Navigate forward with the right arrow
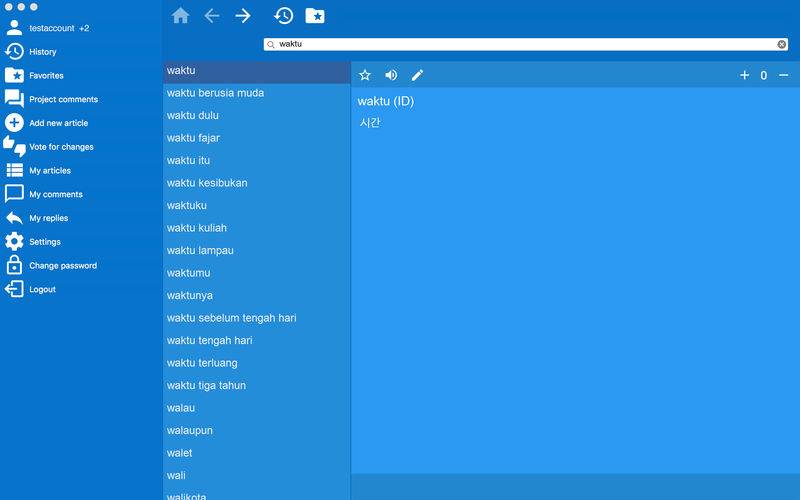The image size is (800, 500). pos(243,16)
